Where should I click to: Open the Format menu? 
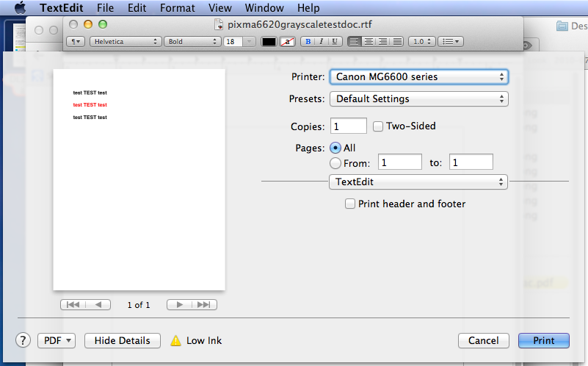[176, 8]
